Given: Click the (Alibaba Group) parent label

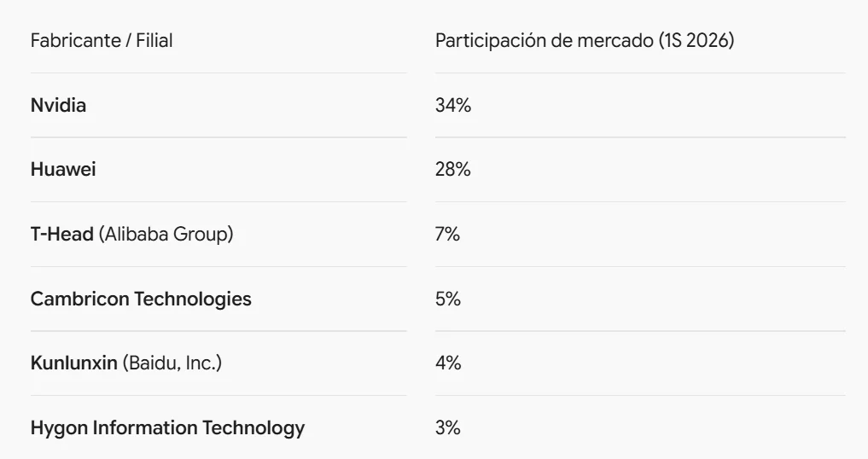Looking at the screenshot, I should (166, 235).
